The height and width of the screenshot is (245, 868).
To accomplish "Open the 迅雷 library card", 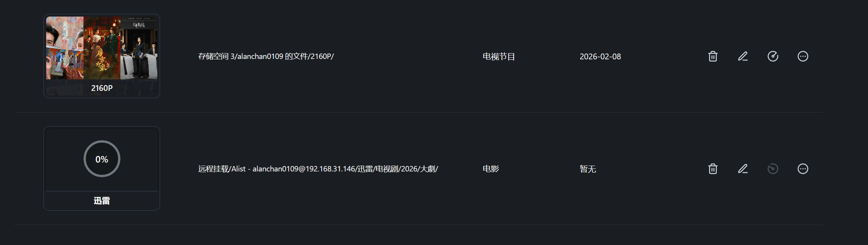I will coord(102,168).
